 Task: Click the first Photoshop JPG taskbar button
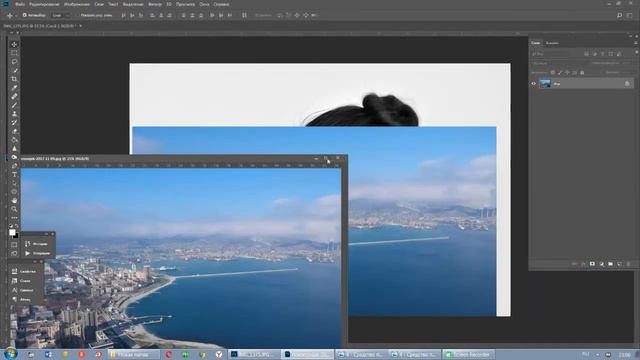point(253,354)
